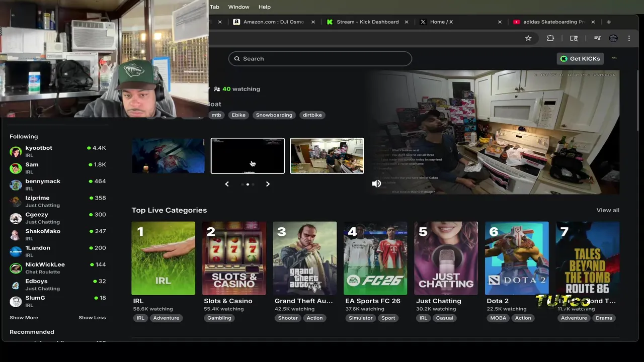Bookmark this page with the star icon
This screenshot has width=644, height=362.
[528, 38]
